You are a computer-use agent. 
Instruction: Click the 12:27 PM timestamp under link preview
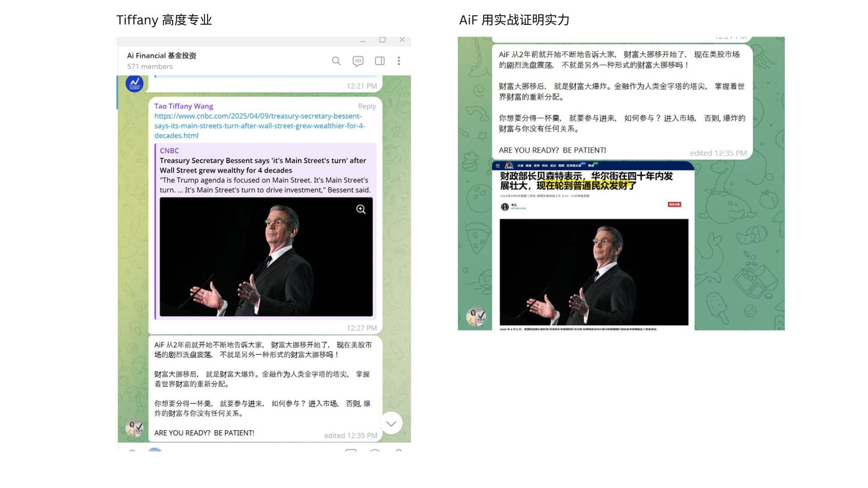click(362, 328)
